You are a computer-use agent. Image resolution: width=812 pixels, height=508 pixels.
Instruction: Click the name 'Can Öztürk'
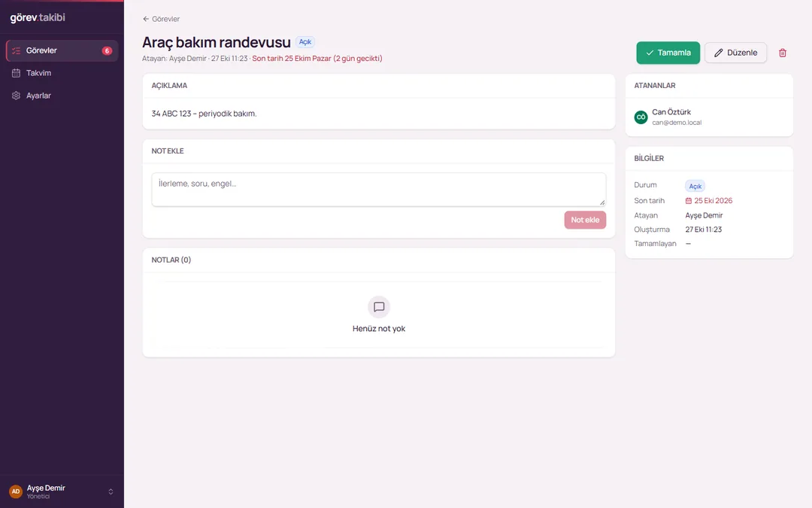[x=671, y=112]
